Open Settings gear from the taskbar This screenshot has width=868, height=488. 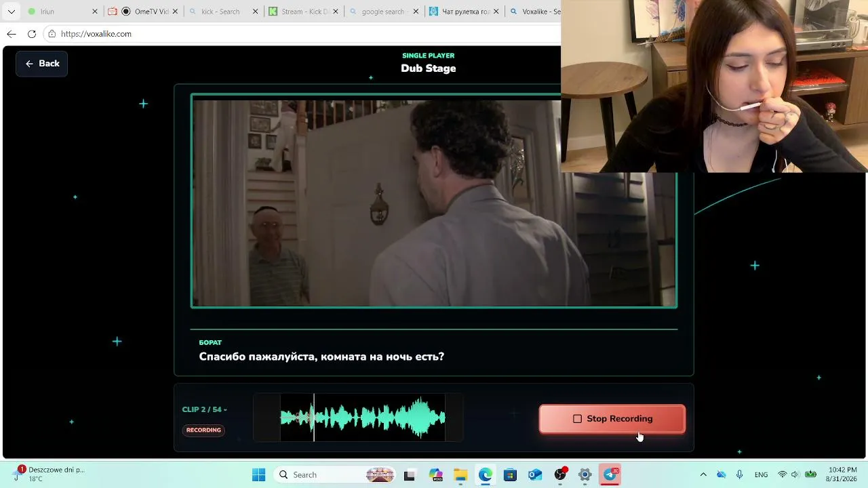point(585,475)
